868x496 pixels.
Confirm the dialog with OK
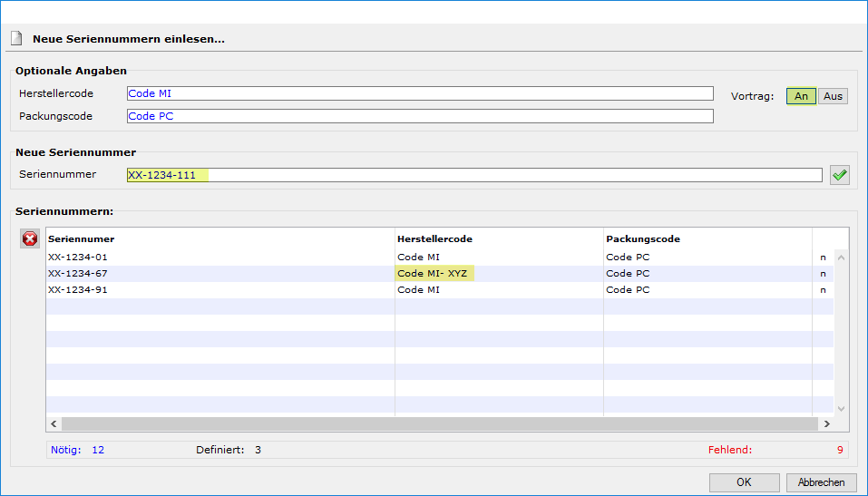[744, 482]
